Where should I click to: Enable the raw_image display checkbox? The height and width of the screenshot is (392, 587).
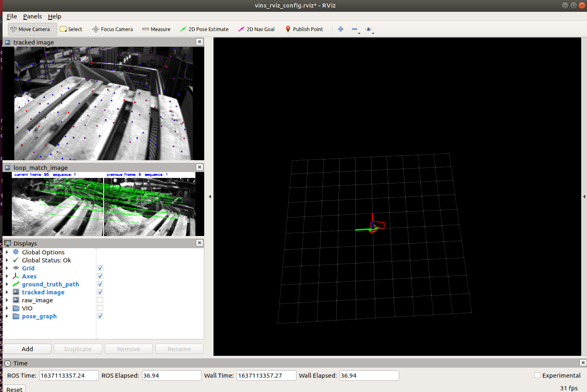(100, 299)
